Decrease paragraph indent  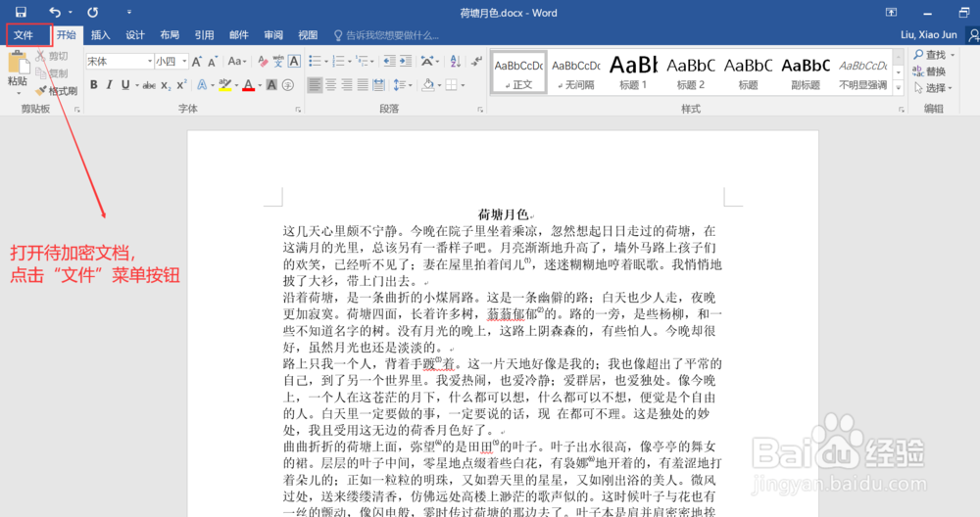click(x=389, y=61)
